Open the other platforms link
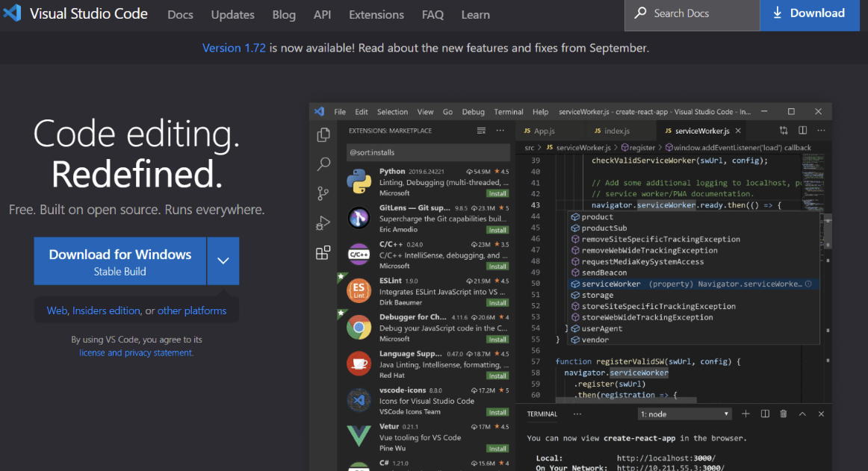Screen dimensions: 868x471 (191, 311)
